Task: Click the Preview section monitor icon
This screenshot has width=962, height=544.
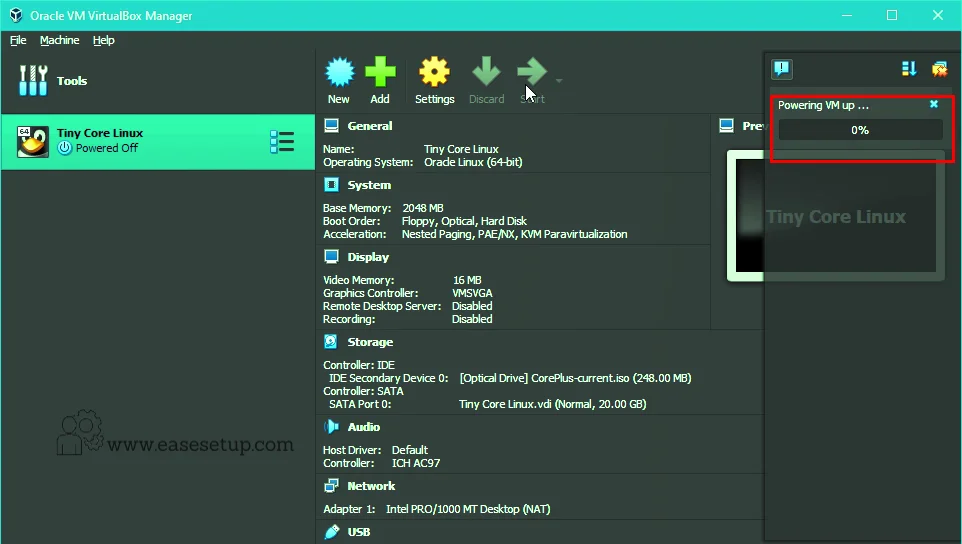Action: coord(726,126)
